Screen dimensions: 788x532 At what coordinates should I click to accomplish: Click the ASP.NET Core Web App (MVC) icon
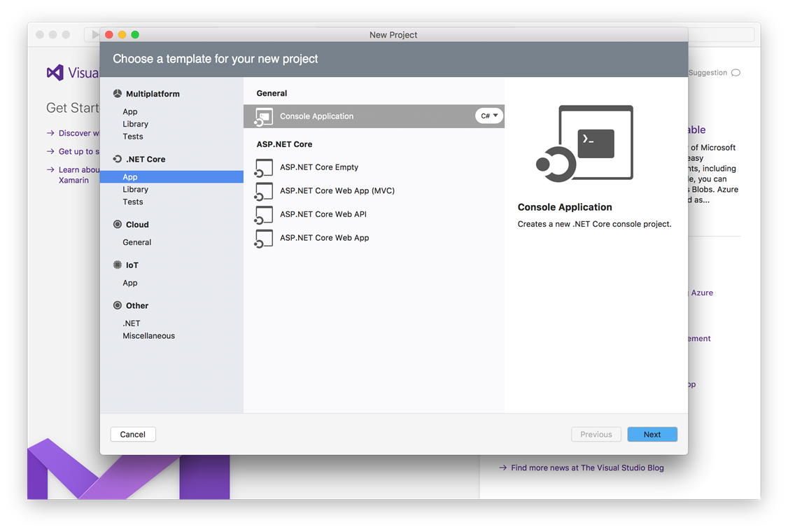tap(264, 191)
